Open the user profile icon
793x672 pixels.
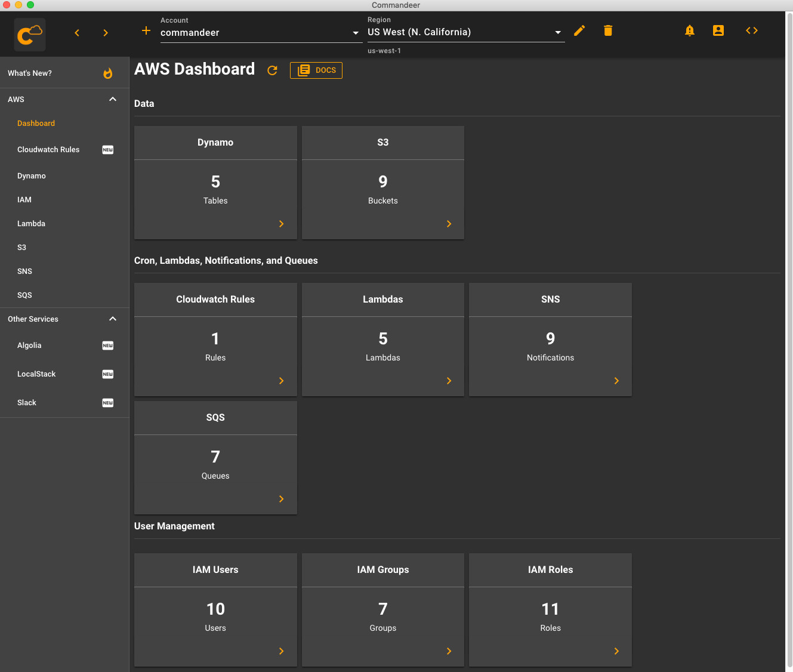(x=718, y=30)
